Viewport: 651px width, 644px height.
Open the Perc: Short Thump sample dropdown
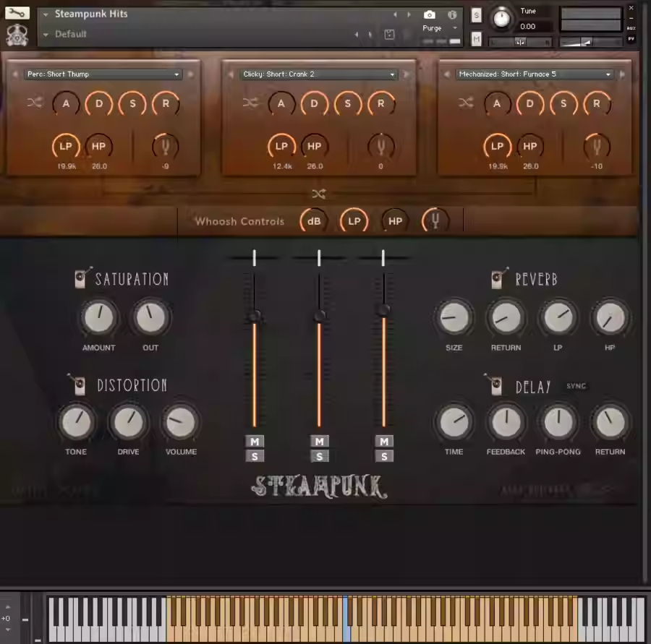click(x=103, y=74)
